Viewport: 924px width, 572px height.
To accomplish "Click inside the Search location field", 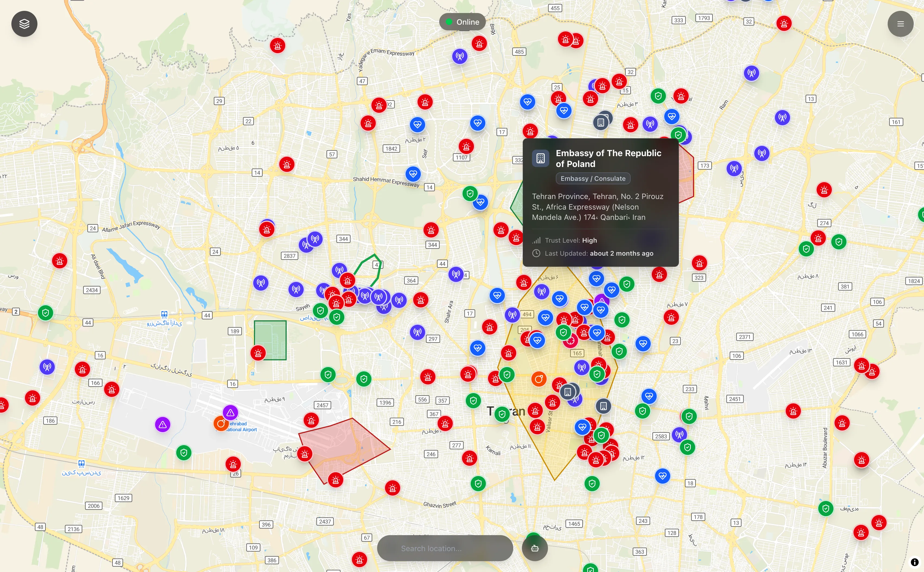I will coord(445,548).
